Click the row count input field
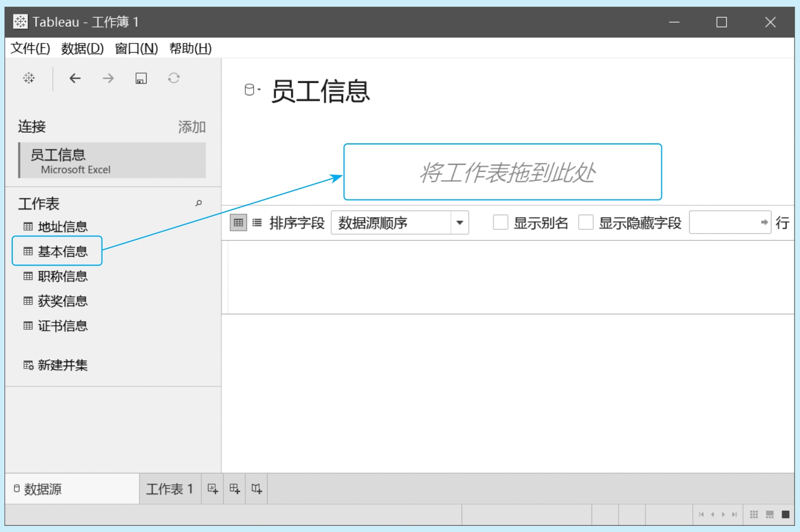This screenshot has width=800, height=532. coord(724,223)
